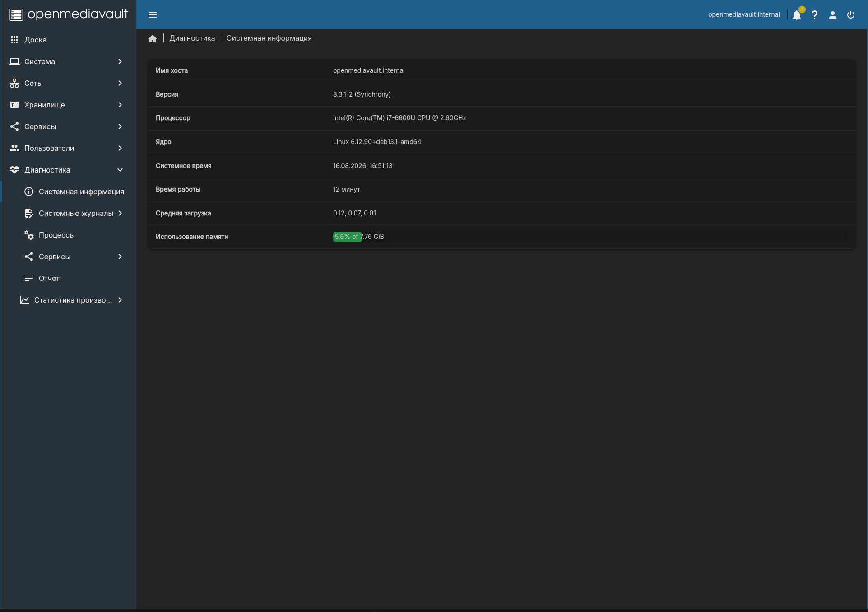This screenshot has width=868, height=612.
Task: Click the Системное время label
Action: tap(184, 166)
